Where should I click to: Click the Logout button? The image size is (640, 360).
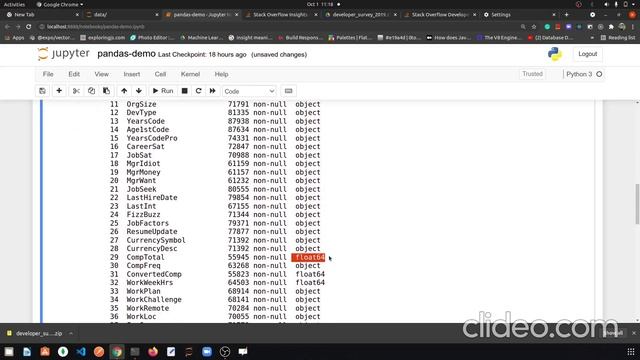pos(588,54)
